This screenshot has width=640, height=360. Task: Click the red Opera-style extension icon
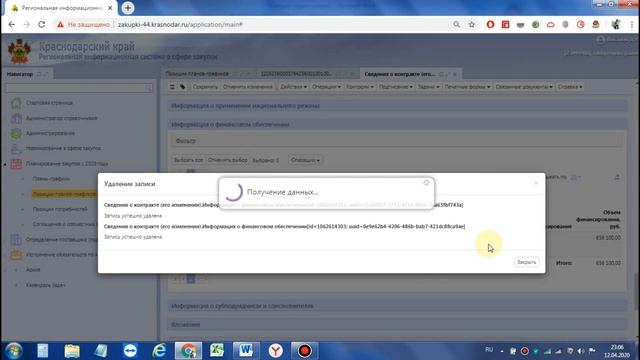click(490, 24)
